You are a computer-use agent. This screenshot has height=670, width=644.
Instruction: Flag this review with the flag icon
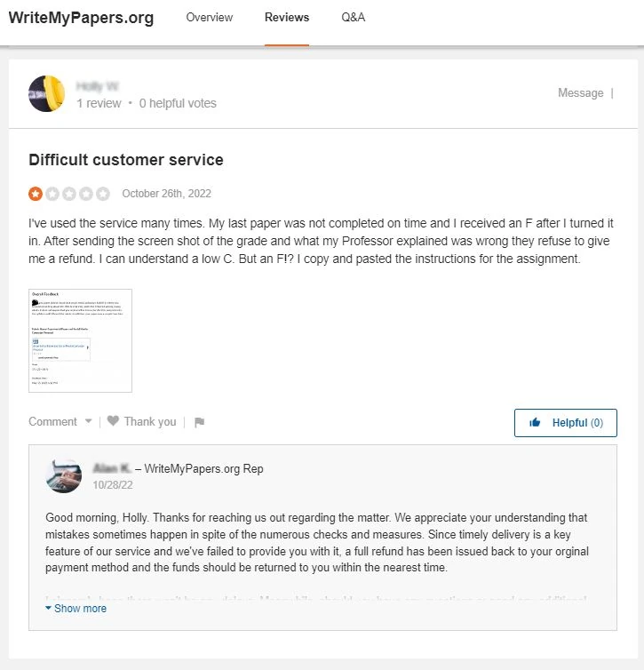[200, 422]
